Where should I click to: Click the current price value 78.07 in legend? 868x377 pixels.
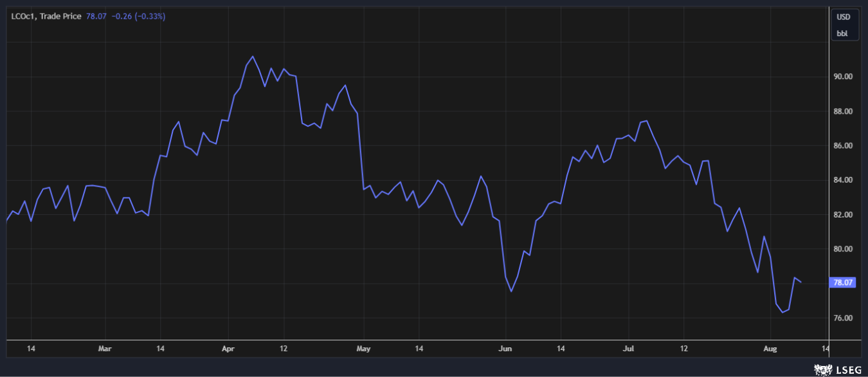pyautogui.click(x=96, y=16)
